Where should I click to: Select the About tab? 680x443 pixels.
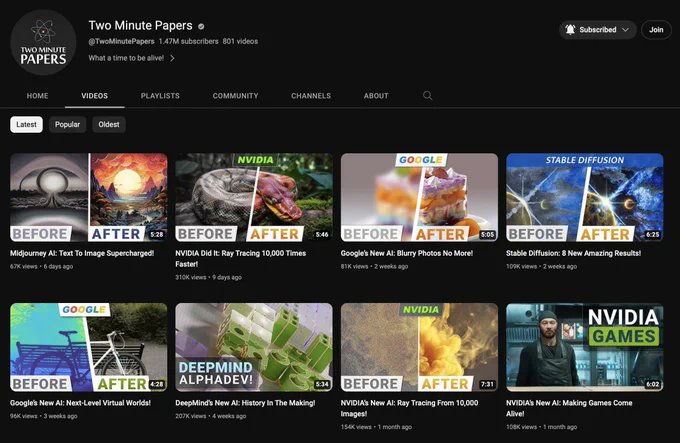(x=376, y=96)
